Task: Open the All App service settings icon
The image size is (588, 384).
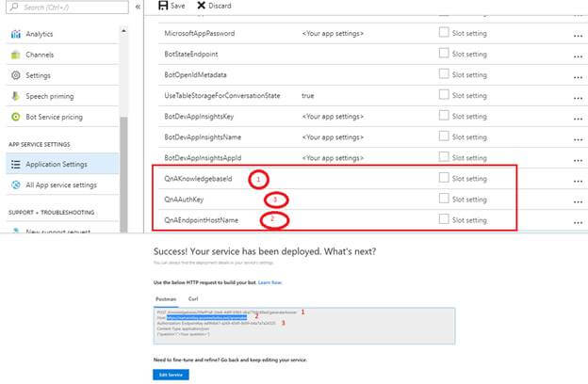Action: (16, 184)
